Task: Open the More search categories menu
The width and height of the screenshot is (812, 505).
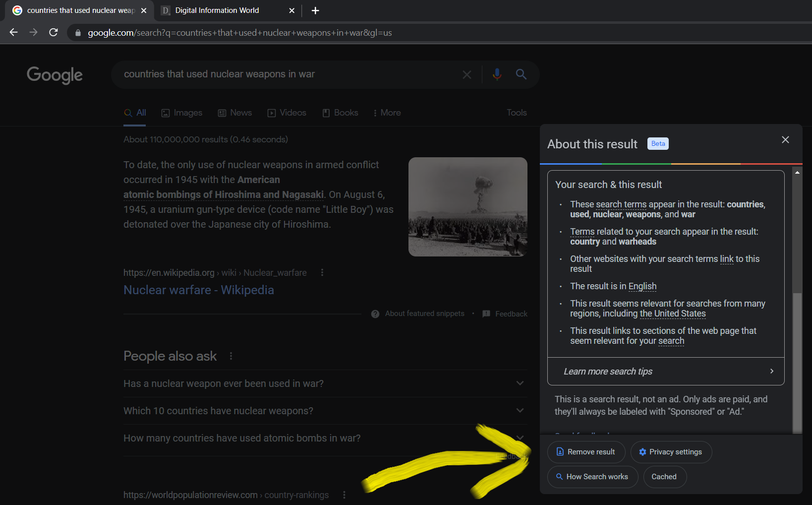Action: coord(387,113)
